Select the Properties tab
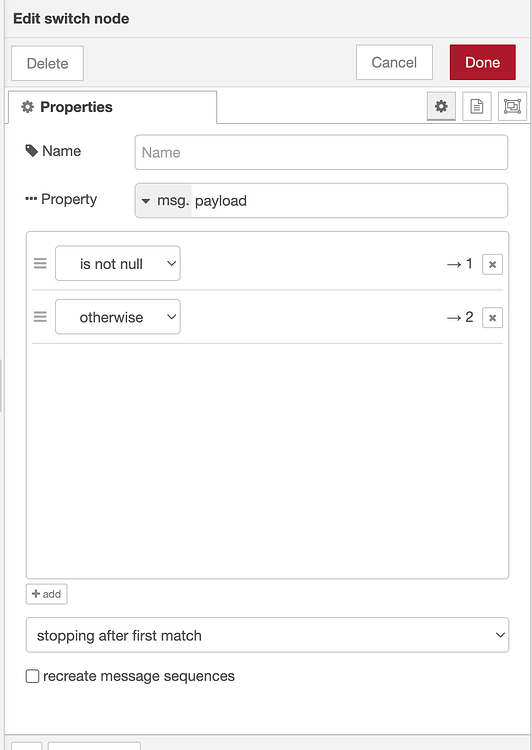The width and height of the screenshot is (532, 750). coord(112,107)
